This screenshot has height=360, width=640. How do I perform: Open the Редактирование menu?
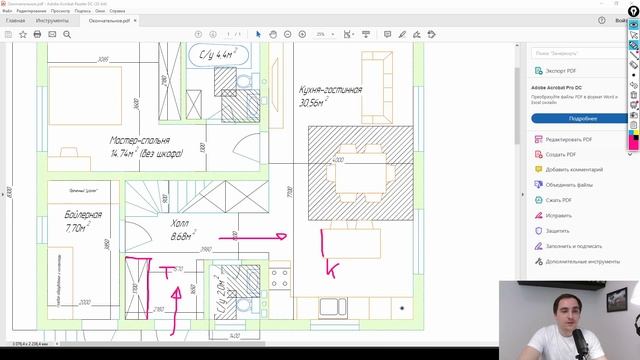[31, 11]
